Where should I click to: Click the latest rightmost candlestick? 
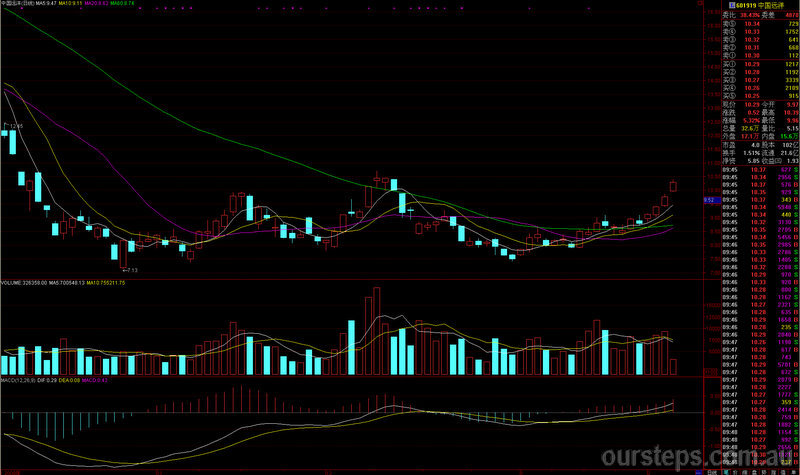coord(673,186)
